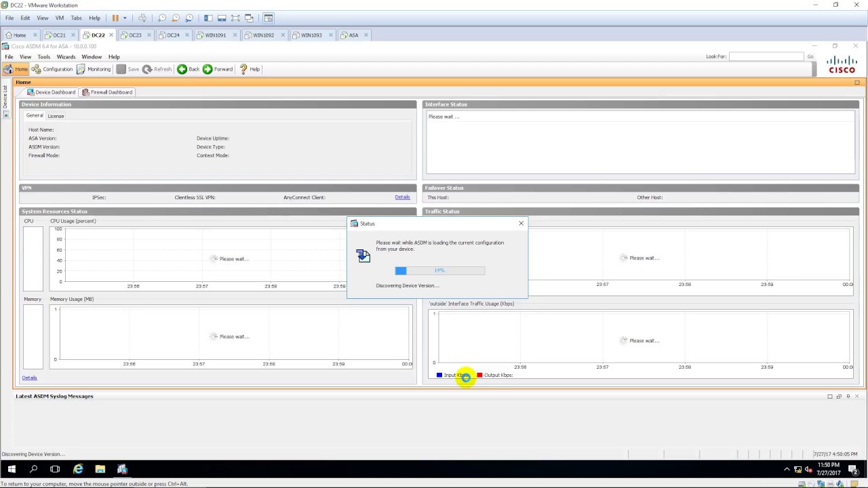Close the Status loading dialog
The height and width of the screenshot is (488, 868).
coord(521,223)
